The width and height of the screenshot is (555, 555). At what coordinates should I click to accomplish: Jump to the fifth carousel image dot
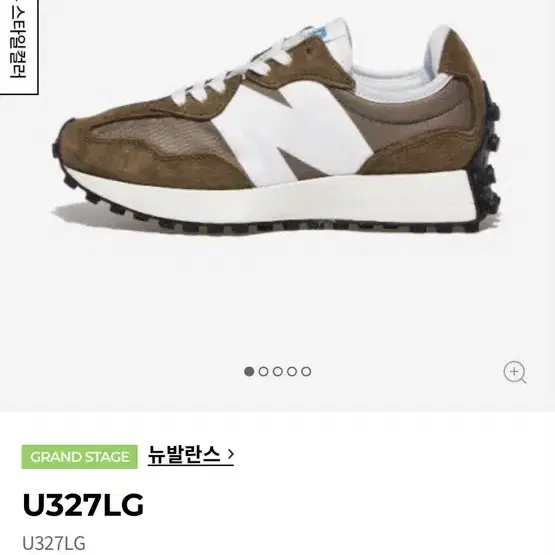pos(306,371)
